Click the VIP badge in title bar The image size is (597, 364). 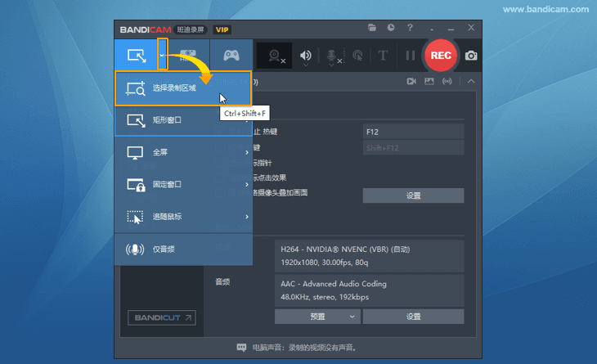pos(222,29)
